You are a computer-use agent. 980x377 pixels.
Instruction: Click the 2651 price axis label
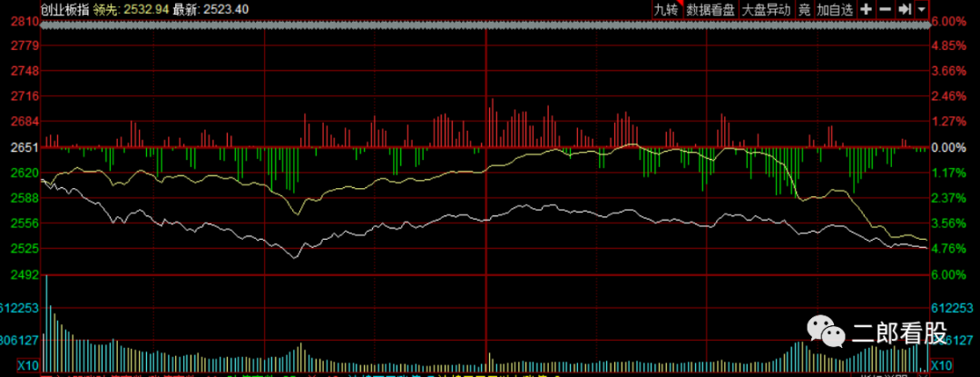pos(26,147)
